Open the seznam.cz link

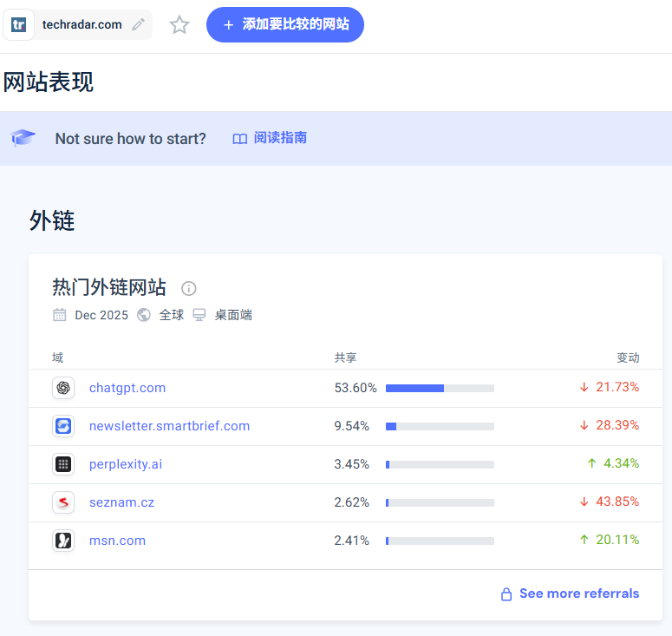click(x=121, y=502)
